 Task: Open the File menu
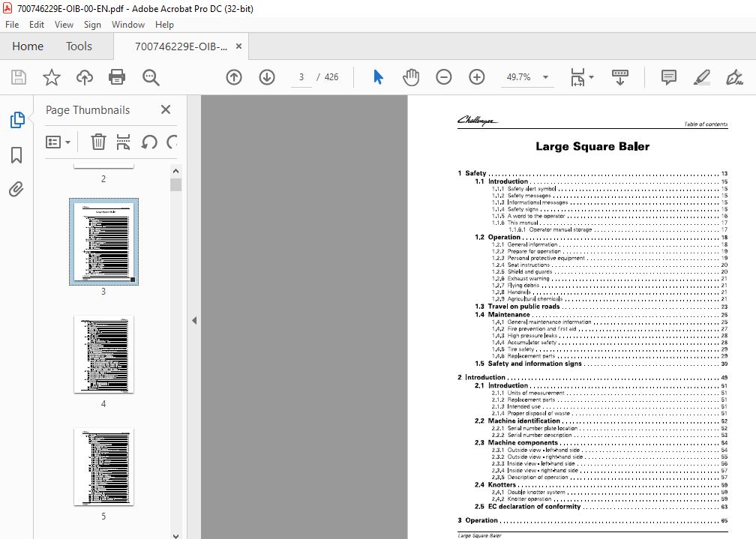12,25
